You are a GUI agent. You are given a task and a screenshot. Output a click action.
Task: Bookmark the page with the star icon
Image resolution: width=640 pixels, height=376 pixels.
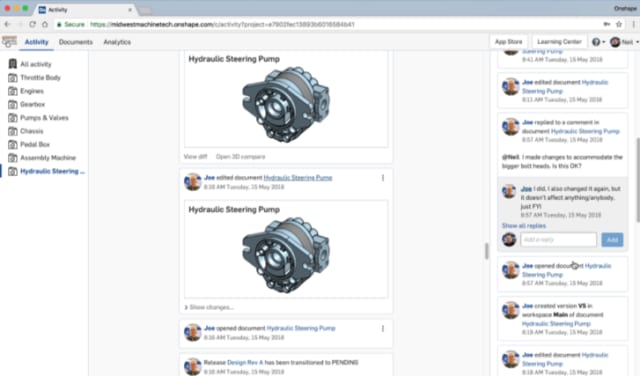(619, 24)
